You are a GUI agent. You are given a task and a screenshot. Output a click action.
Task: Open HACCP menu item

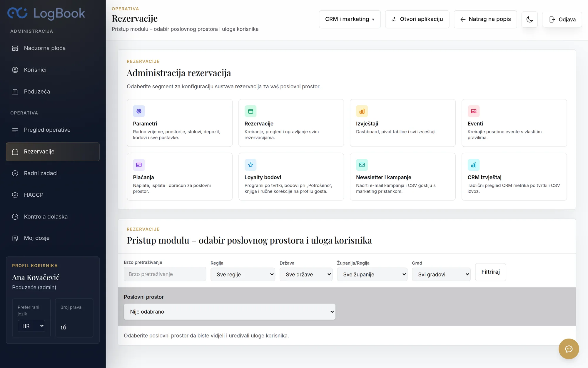click(53, 195)
